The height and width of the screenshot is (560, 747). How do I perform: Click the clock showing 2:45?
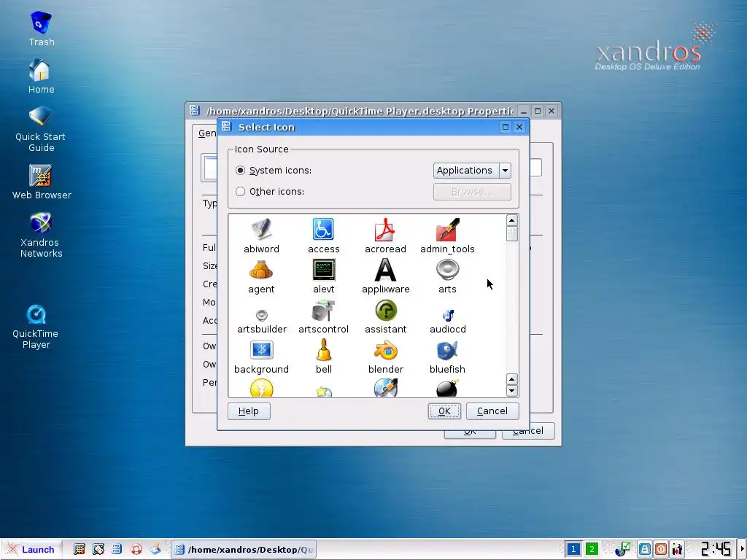[x=716, y=550]
